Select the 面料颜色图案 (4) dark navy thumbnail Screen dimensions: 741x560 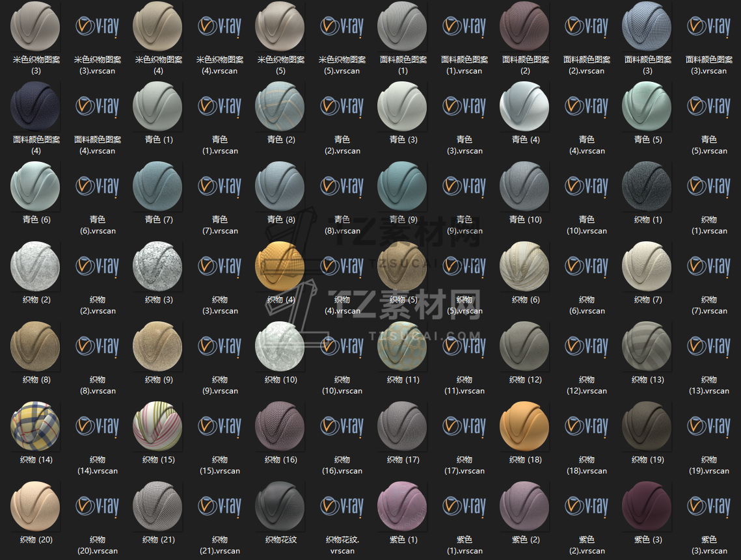35,106
